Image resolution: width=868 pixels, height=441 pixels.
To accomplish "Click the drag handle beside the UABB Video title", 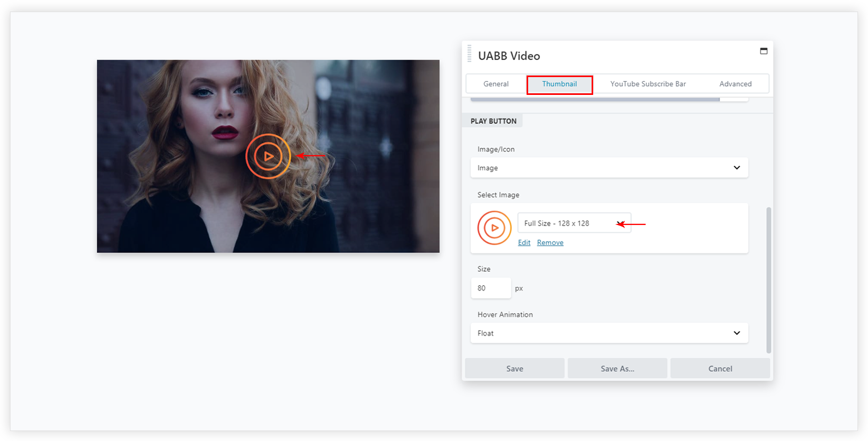I will [x=469, y=54].
